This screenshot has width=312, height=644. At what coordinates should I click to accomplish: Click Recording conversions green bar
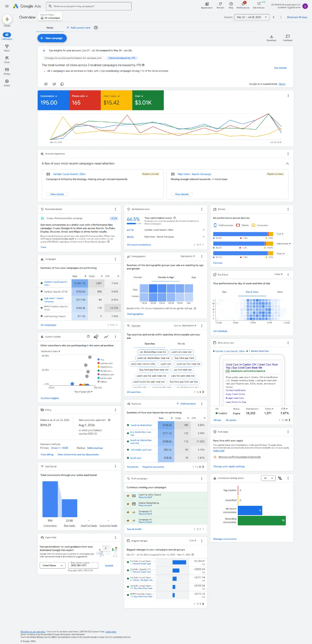(x=262, y=521)
